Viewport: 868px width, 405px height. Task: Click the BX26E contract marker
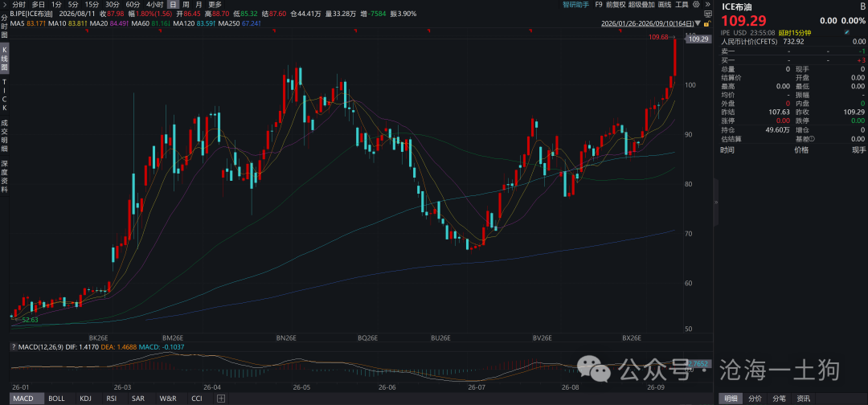click(x=632, y=337)
